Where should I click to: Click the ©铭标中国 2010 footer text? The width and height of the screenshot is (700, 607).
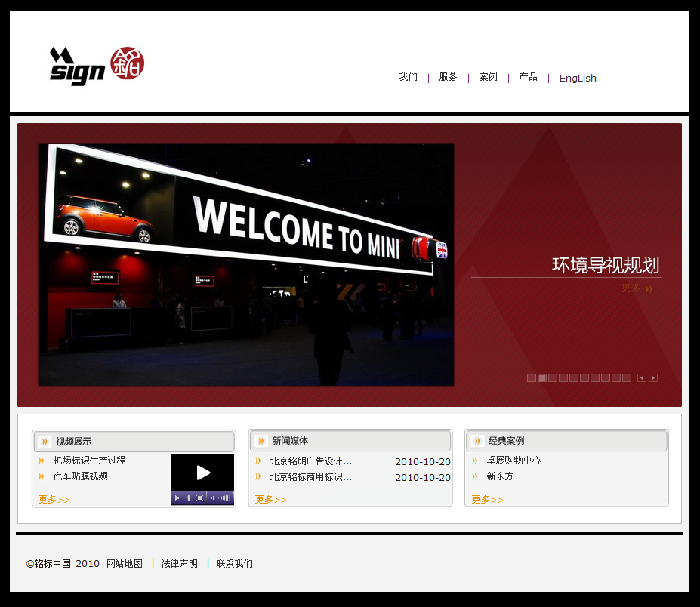coord(63,564)
